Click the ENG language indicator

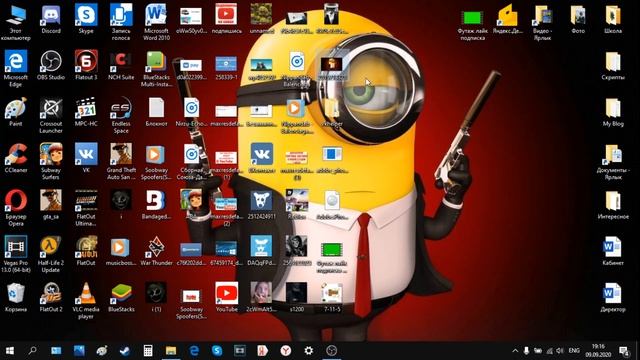click(574, 351)
